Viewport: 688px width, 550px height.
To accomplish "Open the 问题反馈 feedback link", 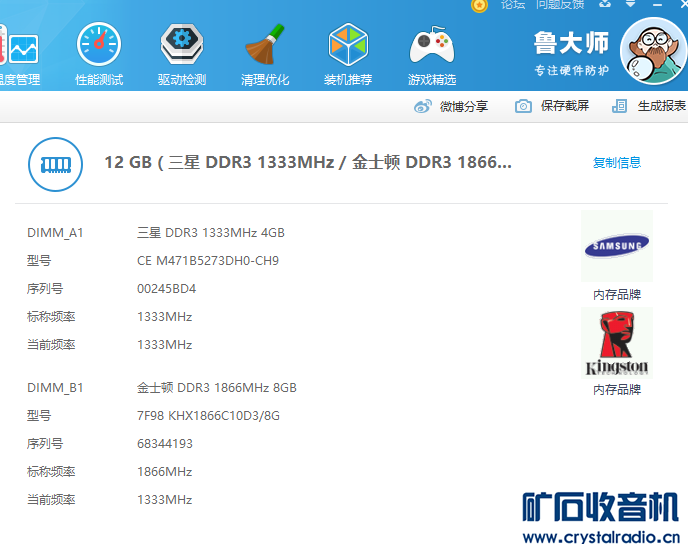I will (559, 4).
